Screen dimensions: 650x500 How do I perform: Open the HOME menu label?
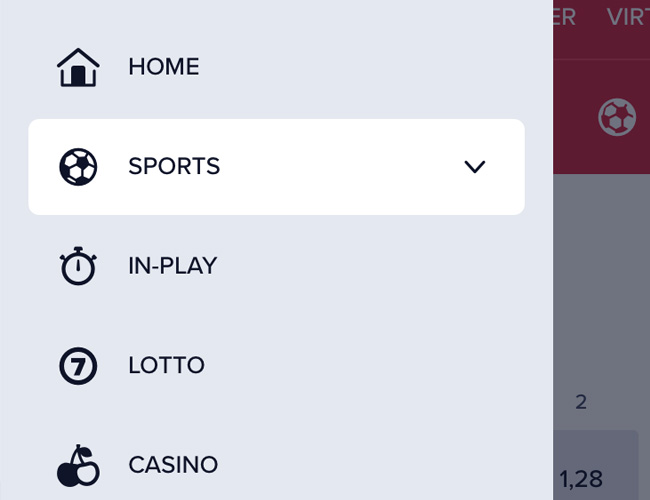[164, 67]
